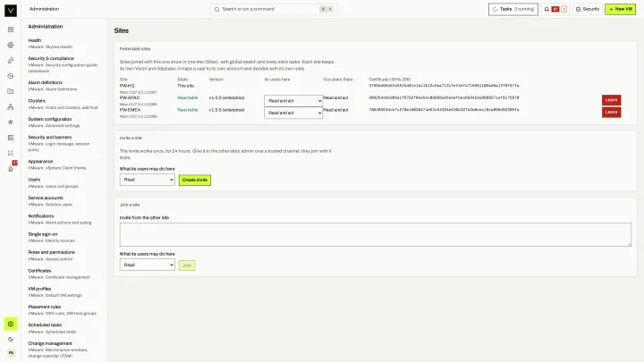
Task: Open the network tree icon in left rail
Action: [11, 106]
